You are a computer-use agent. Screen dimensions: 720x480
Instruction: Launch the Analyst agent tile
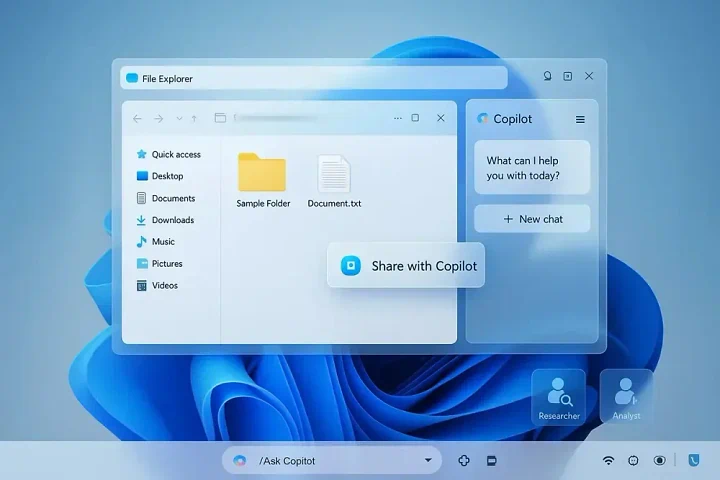[x=626, y=397]
